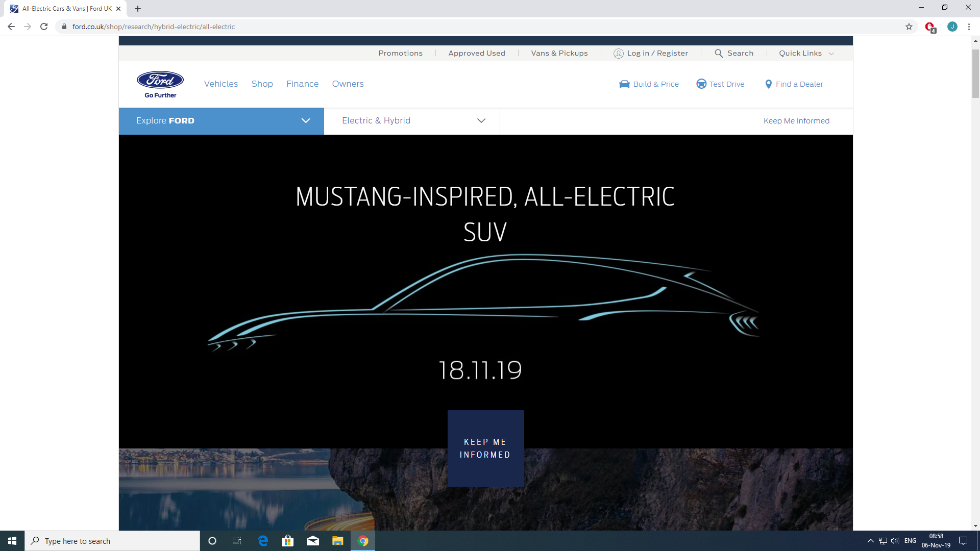This screenshot has width=980, height=551.
Task: Click the Test Drive link text
Action: pos(727,84)
